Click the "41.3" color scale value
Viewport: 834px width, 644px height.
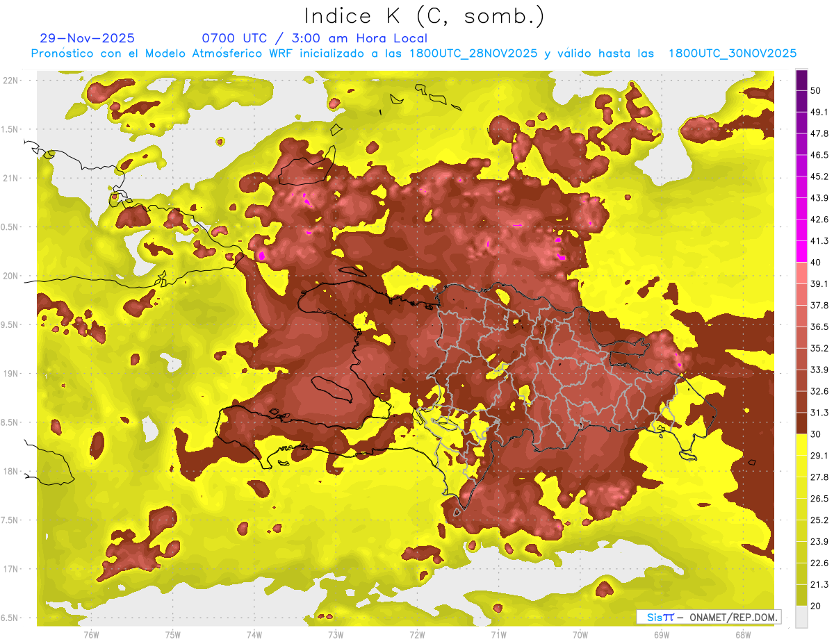[x=819, y=241]
